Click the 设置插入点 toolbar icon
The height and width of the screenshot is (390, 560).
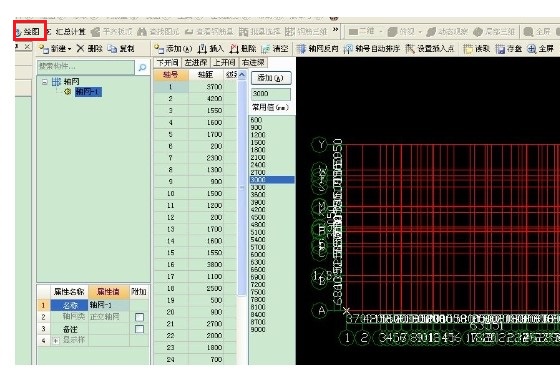tap(410, 49)
